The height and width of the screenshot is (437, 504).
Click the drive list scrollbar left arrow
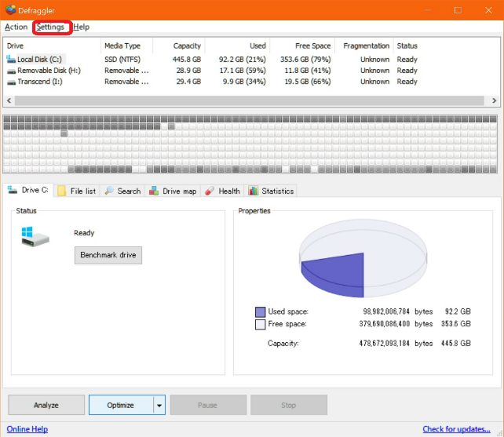pos(9,100)
